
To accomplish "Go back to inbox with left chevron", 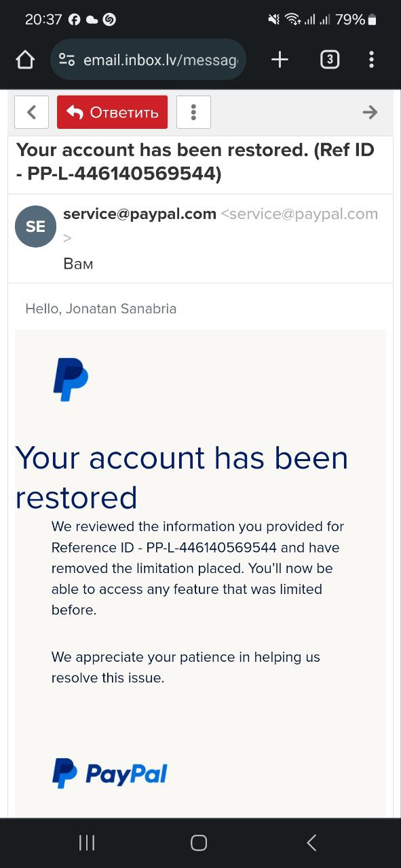I will (31, 112).
